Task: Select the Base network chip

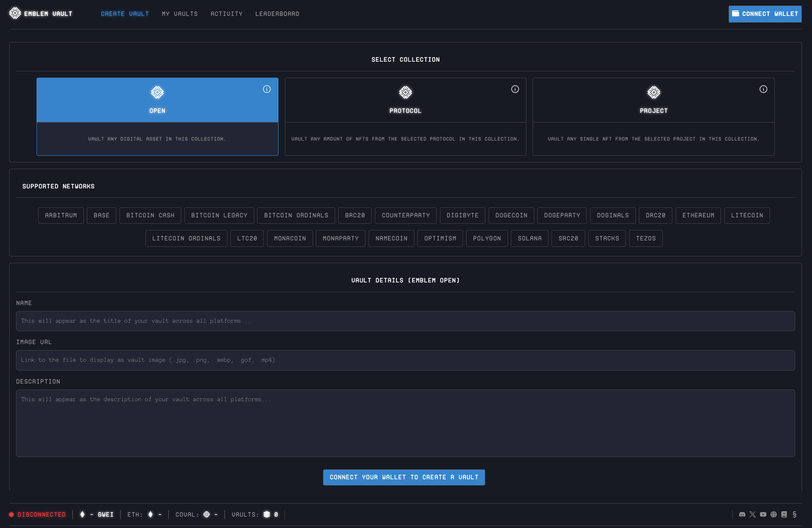Action: (x=101, y=215)
